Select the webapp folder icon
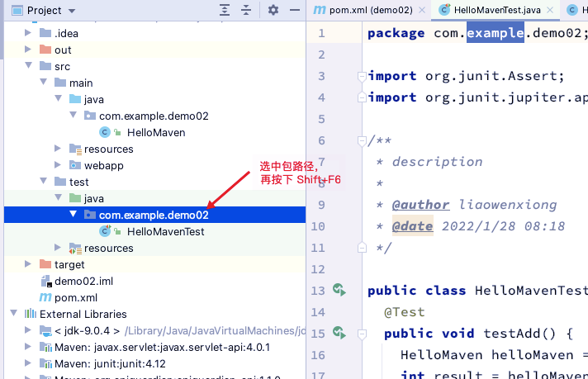 point(75,165)
